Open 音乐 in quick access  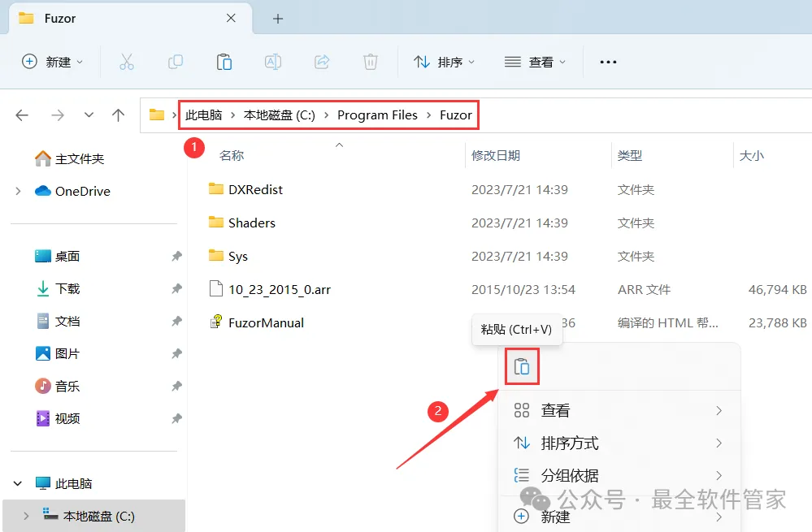tap(57, 386)
